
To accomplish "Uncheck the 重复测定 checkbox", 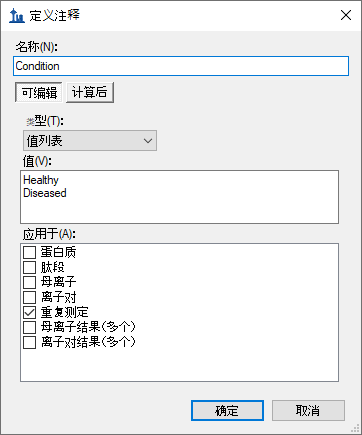I will (x=29, y=312).
